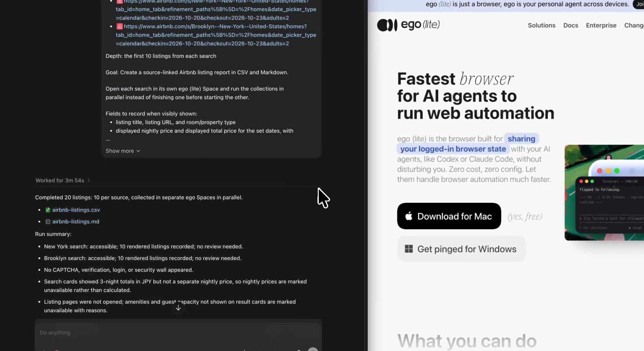This screenshot has width=644, height=351.
Task: Click Get pinged for Windows button
Action: click(461, 249)
